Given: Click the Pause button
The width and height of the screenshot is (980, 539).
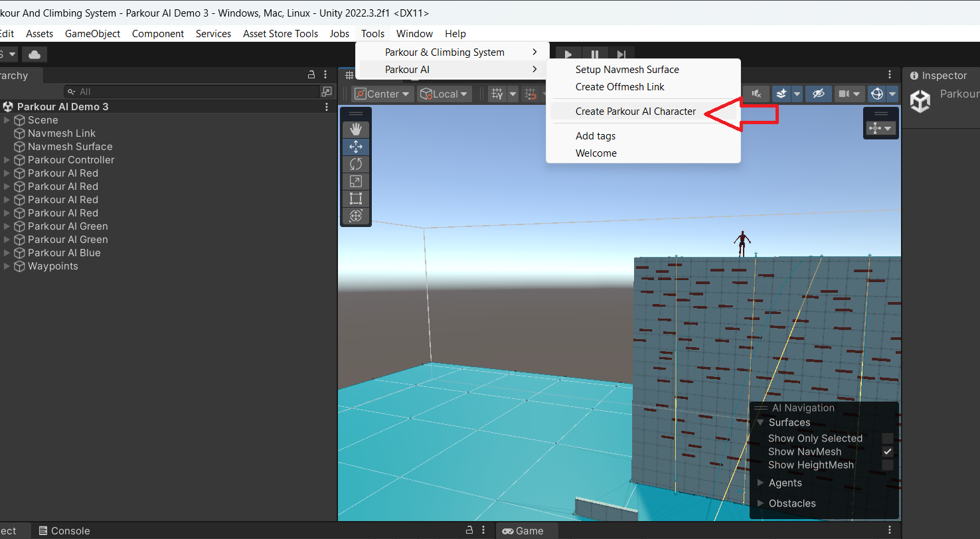Looking at the screenshot, I should [595, 54].
